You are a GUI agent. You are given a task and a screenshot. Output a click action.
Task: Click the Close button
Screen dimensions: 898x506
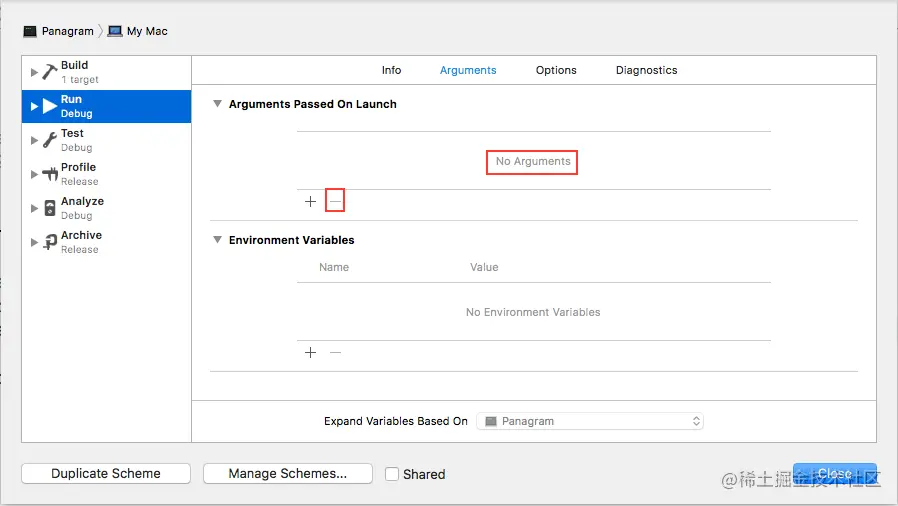click(x=834, y=473)
